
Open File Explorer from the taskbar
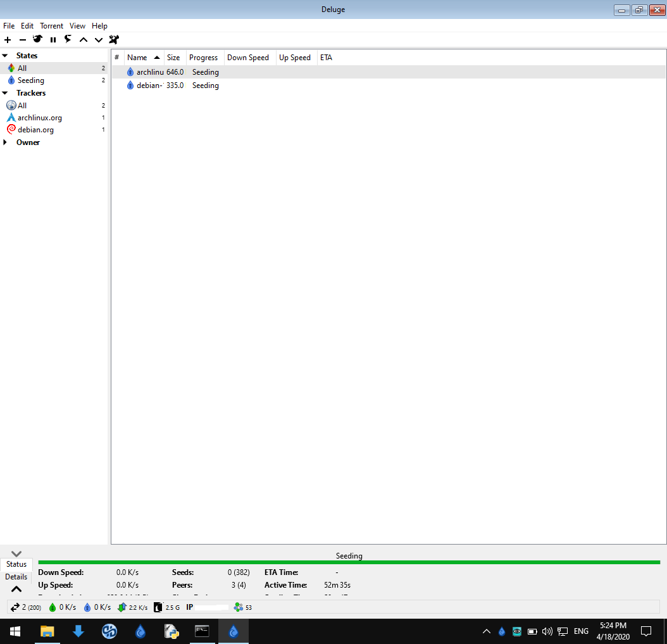[x=47, y=631]
